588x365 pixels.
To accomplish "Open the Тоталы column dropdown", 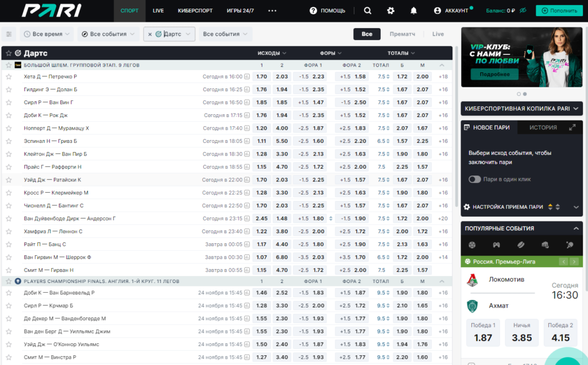I will pyautogui.click(x=401, y=53).
